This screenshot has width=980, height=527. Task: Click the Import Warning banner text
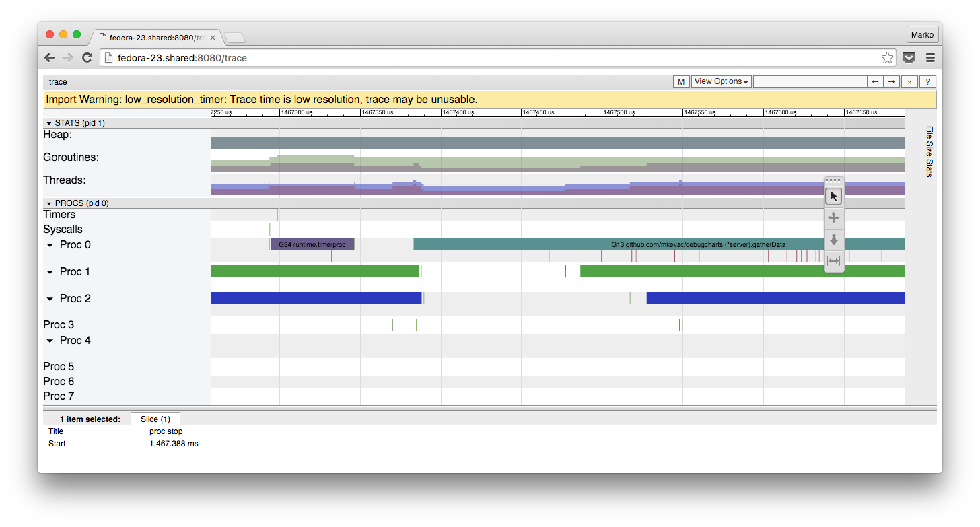click(261, 100)
